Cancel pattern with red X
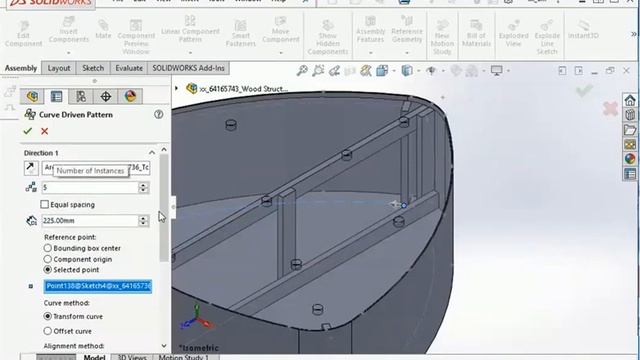 coord(44,131)
